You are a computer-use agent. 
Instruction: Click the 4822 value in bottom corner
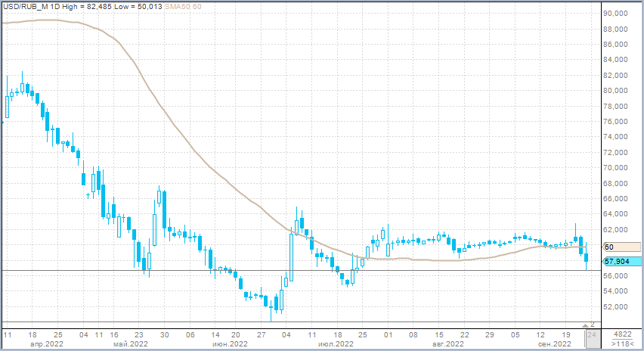coord(621,334)
